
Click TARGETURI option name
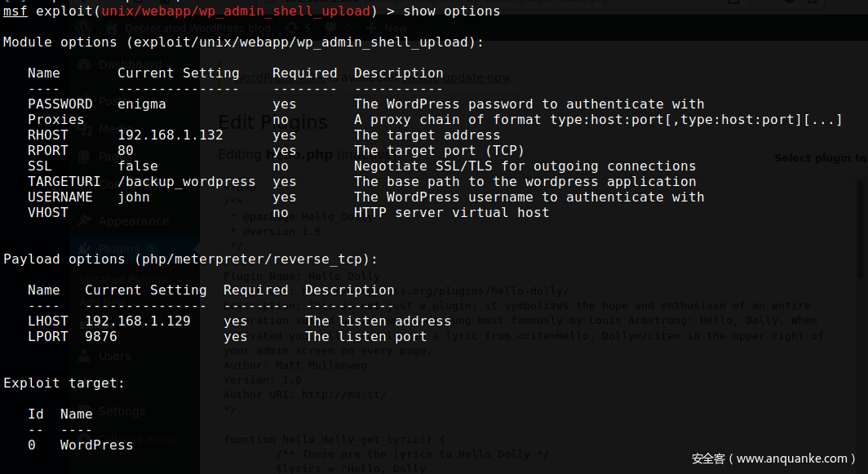click(64, 182)
